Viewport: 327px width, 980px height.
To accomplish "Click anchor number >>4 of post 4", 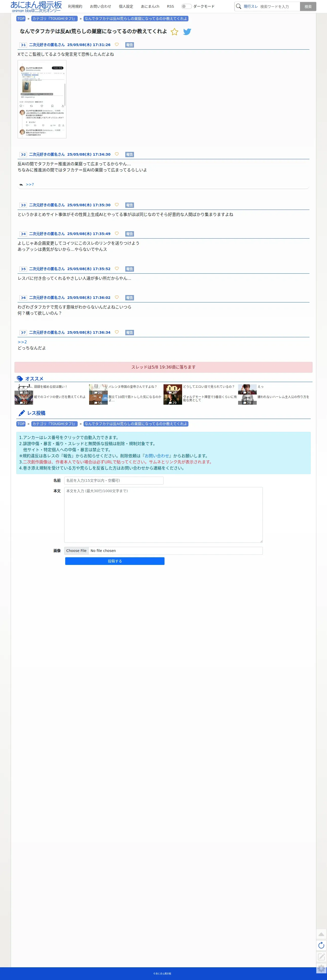I will pos(23,234).
